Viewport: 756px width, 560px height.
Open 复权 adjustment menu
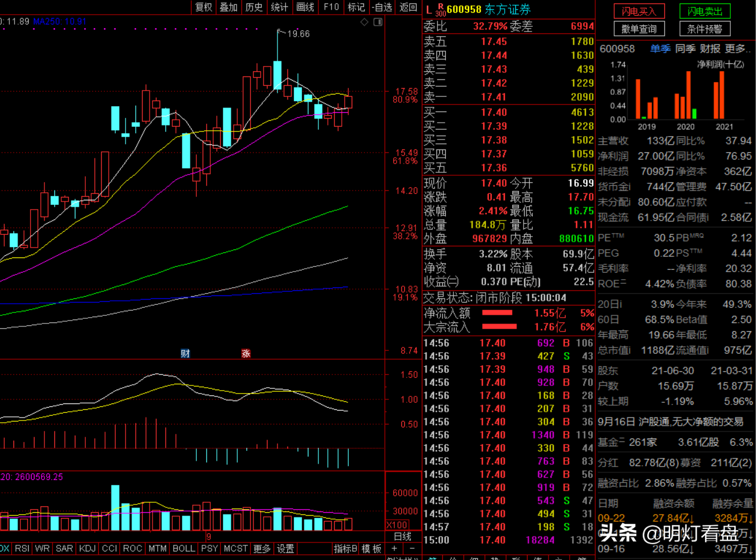pos(203,7)
